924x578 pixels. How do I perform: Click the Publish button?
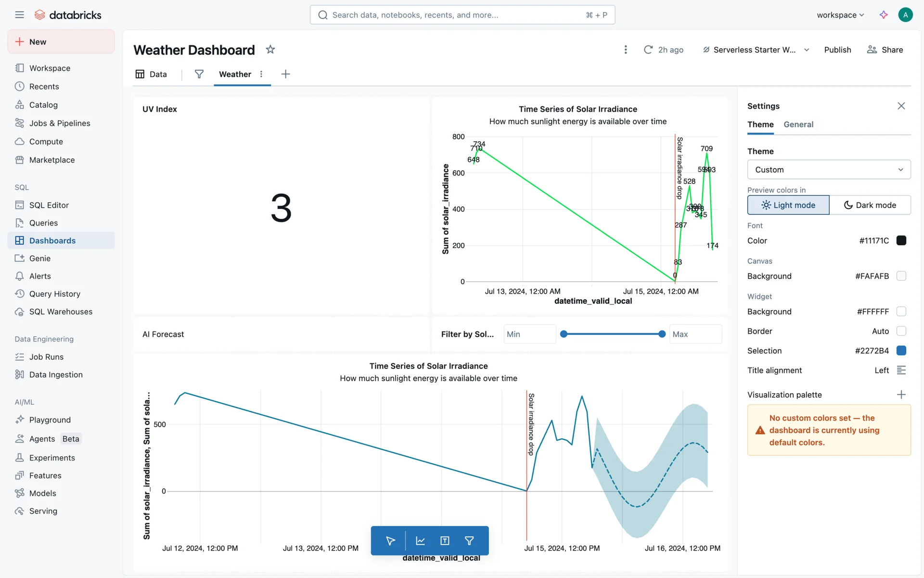[x=837, y=50]
